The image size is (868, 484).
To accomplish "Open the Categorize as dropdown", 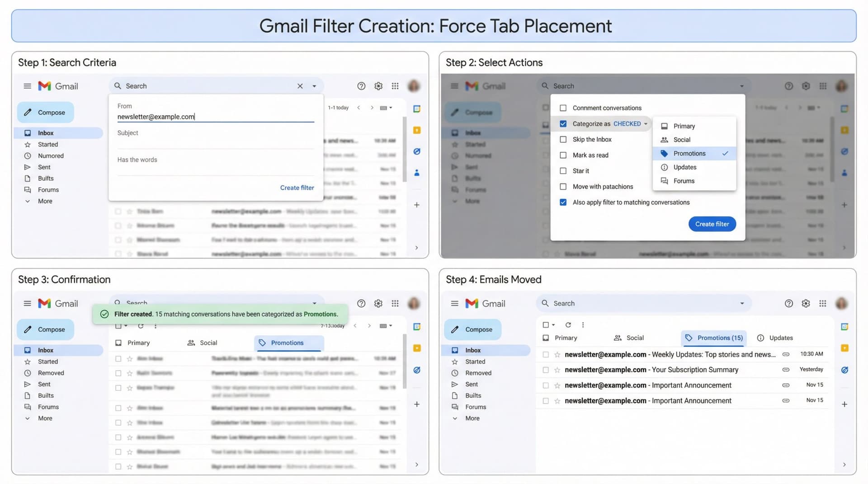I will point(646,123).
